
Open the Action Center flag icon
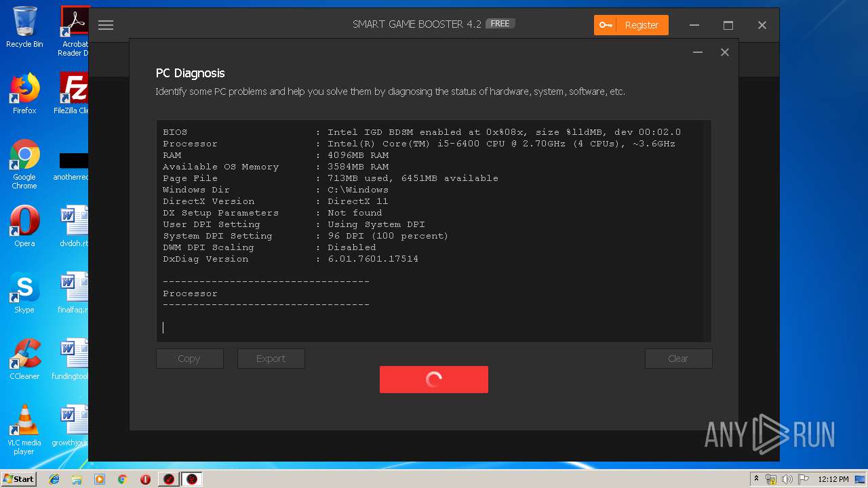click(x=802, y=479)
